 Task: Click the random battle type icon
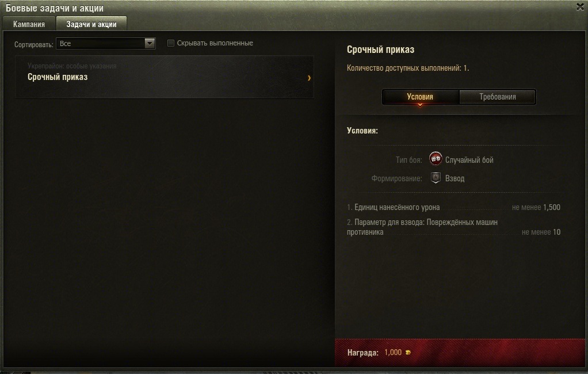pos(436,159)
